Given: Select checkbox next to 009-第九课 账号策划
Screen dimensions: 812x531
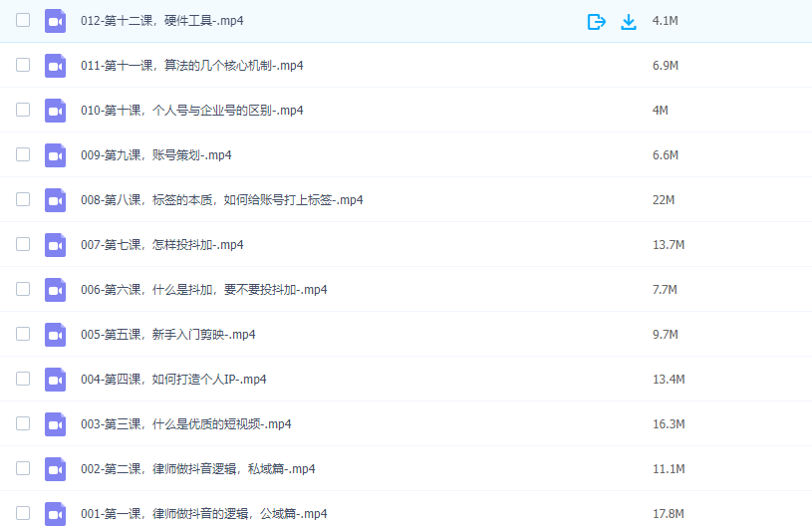Looking at the screenshot, I should [x=23, y=154].
